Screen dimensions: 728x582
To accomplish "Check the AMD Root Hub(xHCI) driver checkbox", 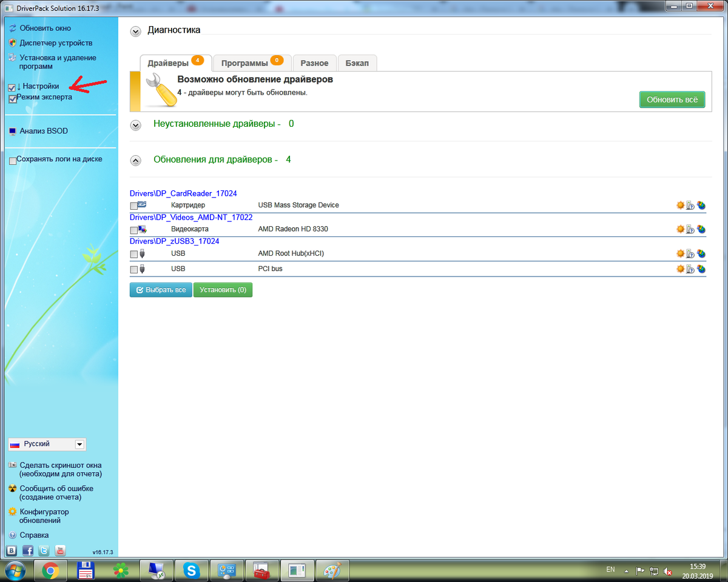I will [x=133, y=254].
